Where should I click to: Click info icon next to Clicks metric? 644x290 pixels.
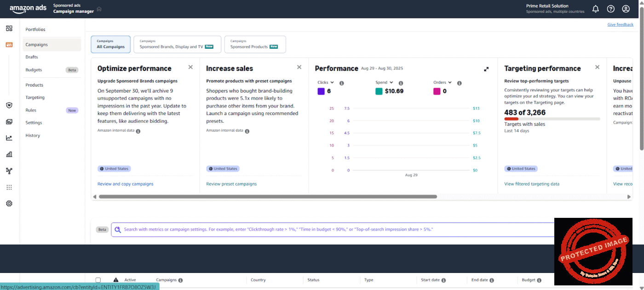click(342, 83)
